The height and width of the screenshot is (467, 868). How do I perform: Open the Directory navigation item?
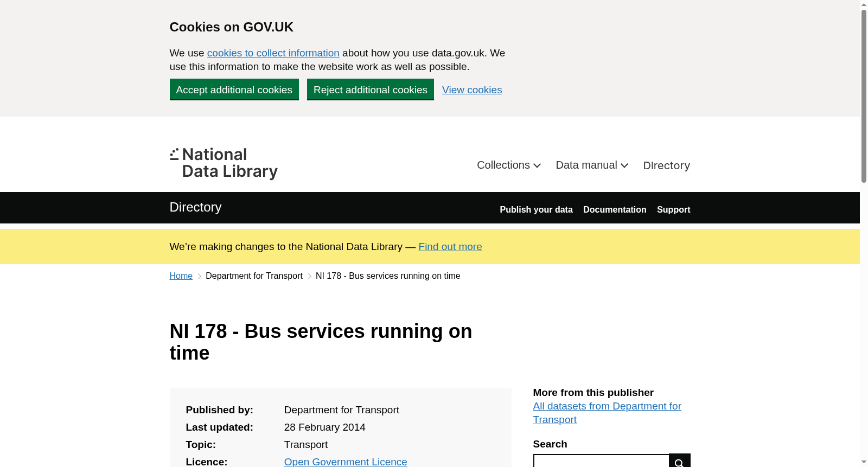666,165
